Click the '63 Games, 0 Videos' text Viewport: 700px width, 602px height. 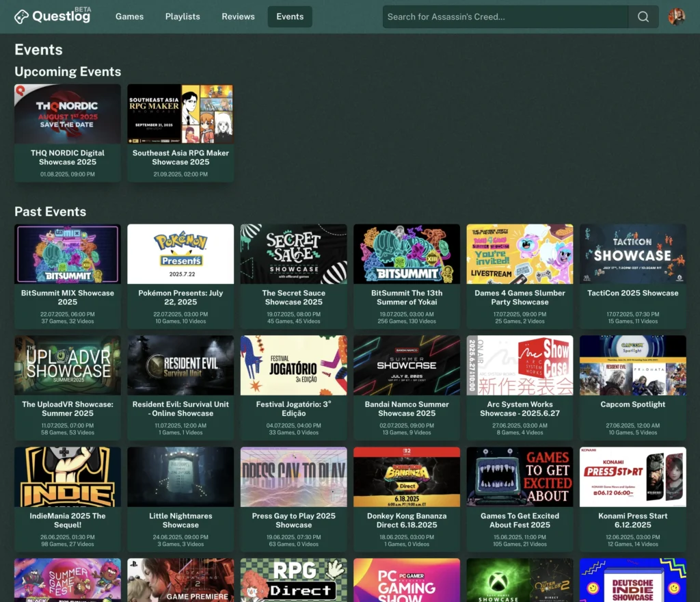pyautogui.click(x=294, y=545)
